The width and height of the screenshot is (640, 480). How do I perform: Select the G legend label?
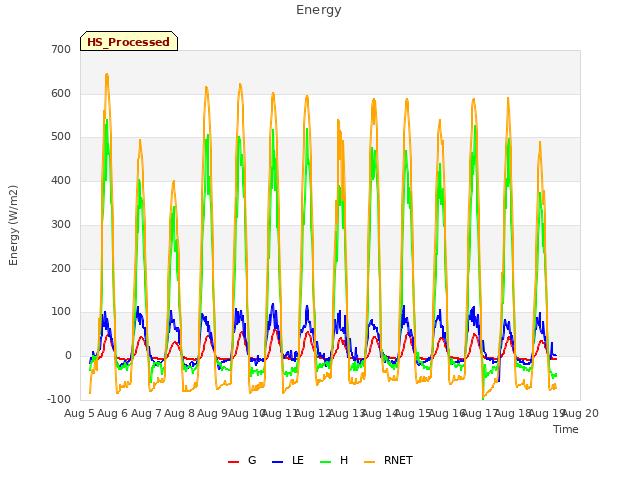pyautogui.click(x=252, y=460)
